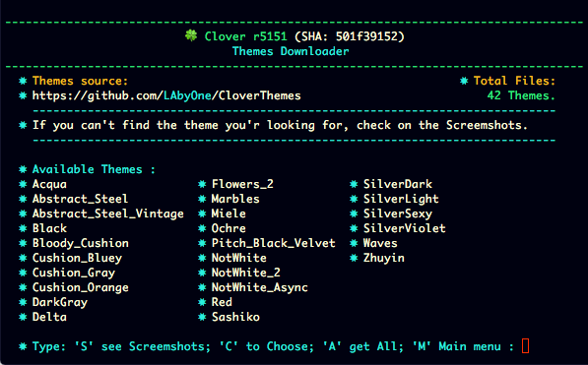Screen dimensions: 588x365
Task: Select the Sashiko theme entry
Action: [x=235, y=317]
